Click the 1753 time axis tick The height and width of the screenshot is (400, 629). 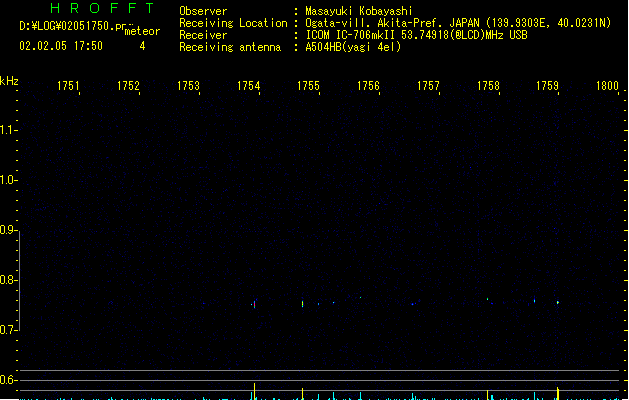pyautogui.click(x=189, y=86)
